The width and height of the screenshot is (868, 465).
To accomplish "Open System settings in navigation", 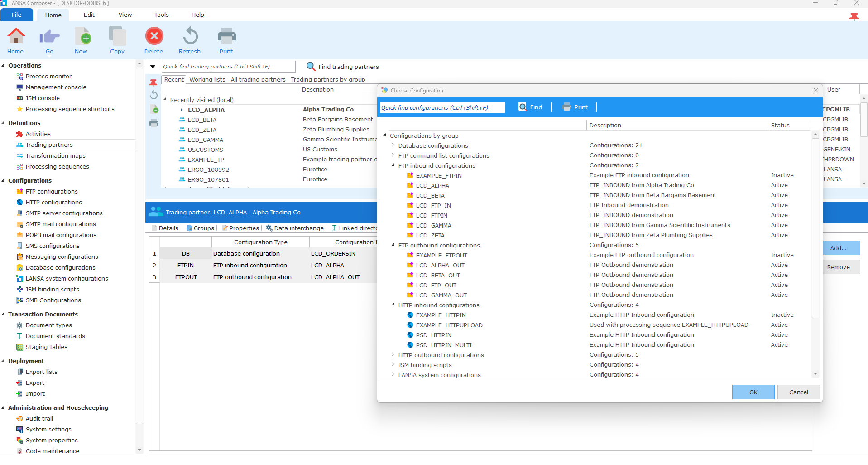I will click(48, 430).
